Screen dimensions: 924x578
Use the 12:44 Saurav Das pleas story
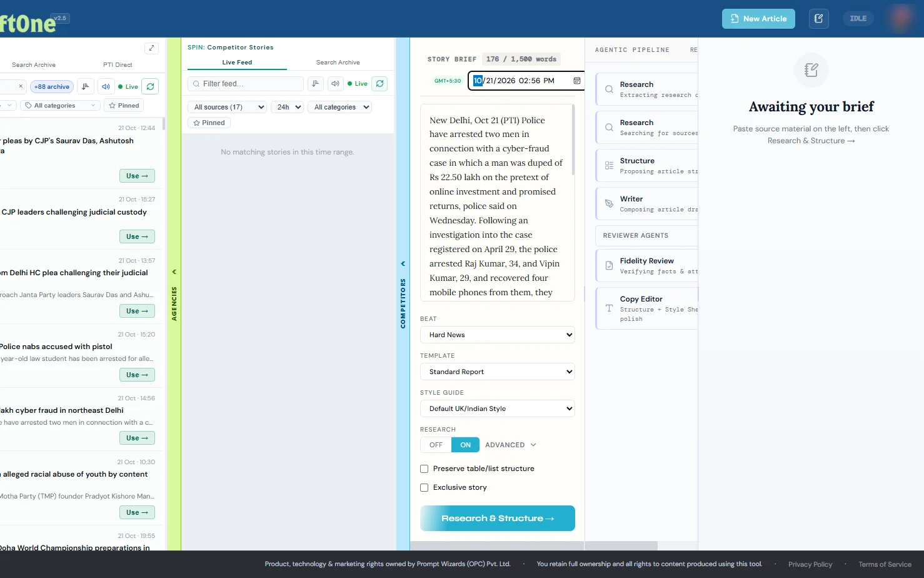click(x=137, y=176)
